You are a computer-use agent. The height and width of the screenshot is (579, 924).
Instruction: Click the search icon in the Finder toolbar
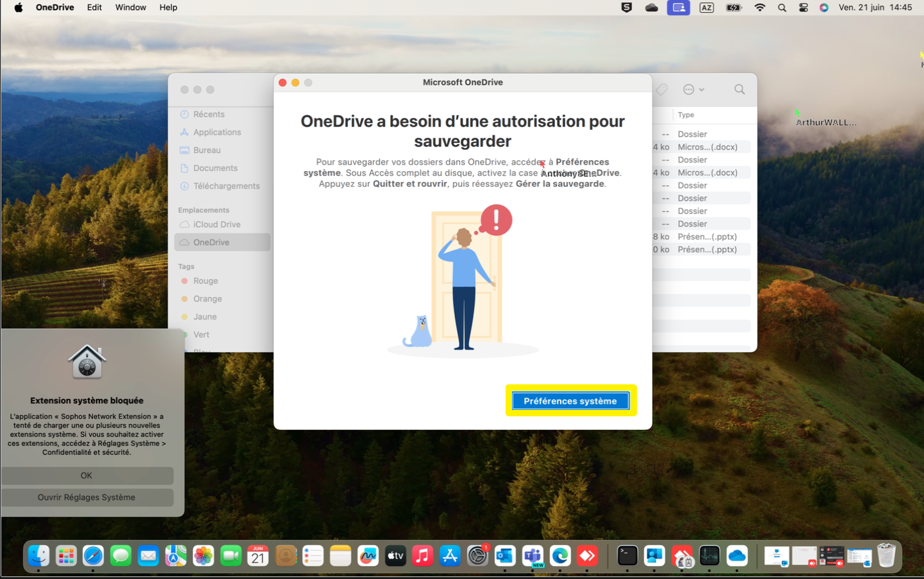(739, 90)
